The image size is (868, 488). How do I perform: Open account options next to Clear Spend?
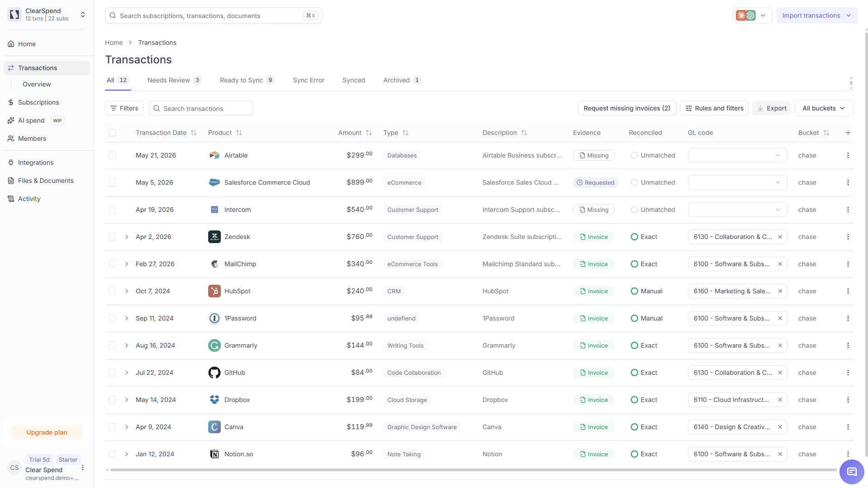coord(83,468)
